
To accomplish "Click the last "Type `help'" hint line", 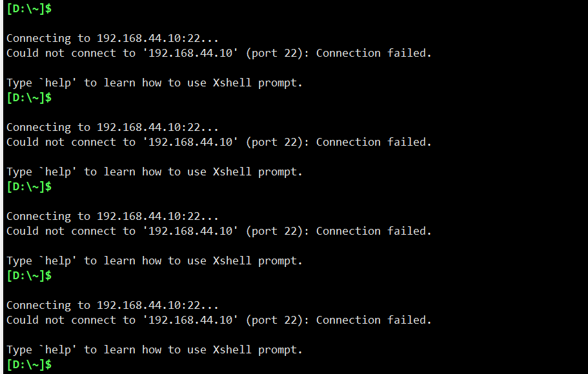I will coord(154,349).
